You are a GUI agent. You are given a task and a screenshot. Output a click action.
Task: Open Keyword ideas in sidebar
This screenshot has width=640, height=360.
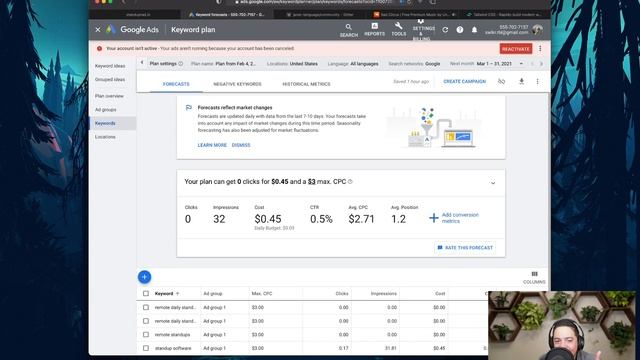110,66
